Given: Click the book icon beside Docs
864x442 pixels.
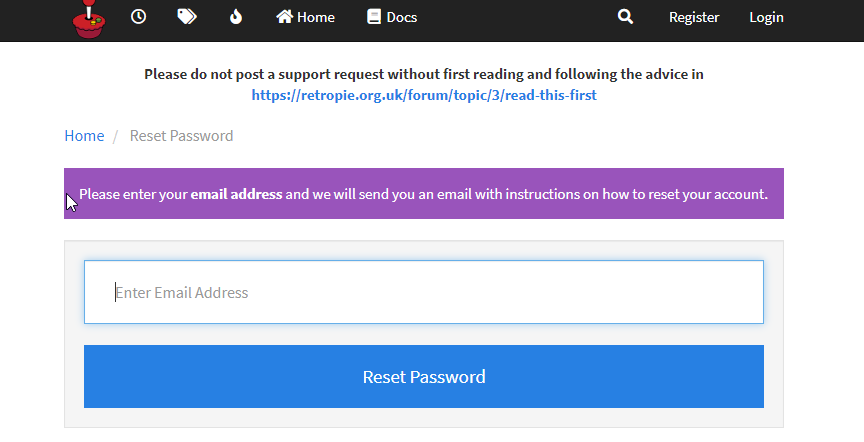Looking at the screenshot, I should click(374, 17).
